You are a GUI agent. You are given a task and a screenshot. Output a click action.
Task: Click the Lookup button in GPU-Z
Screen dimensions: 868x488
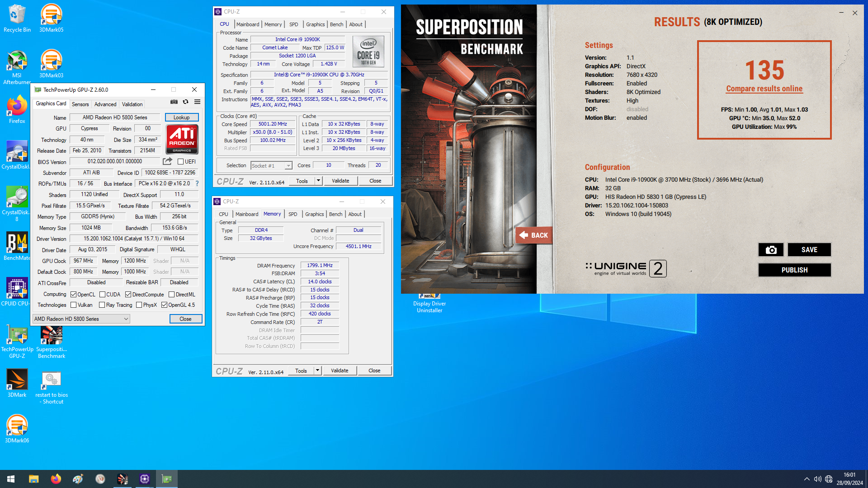pos(182,117)
